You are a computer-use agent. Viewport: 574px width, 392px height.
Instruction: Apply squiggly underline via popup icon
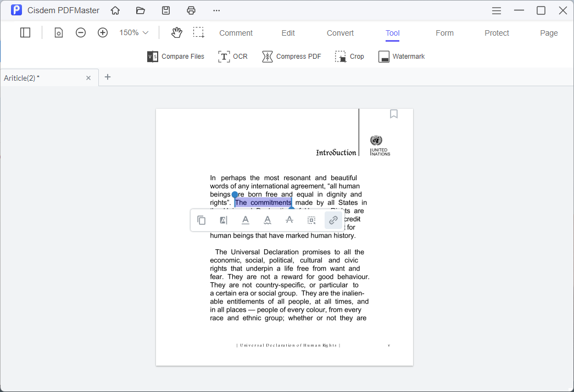click(268, 220)
